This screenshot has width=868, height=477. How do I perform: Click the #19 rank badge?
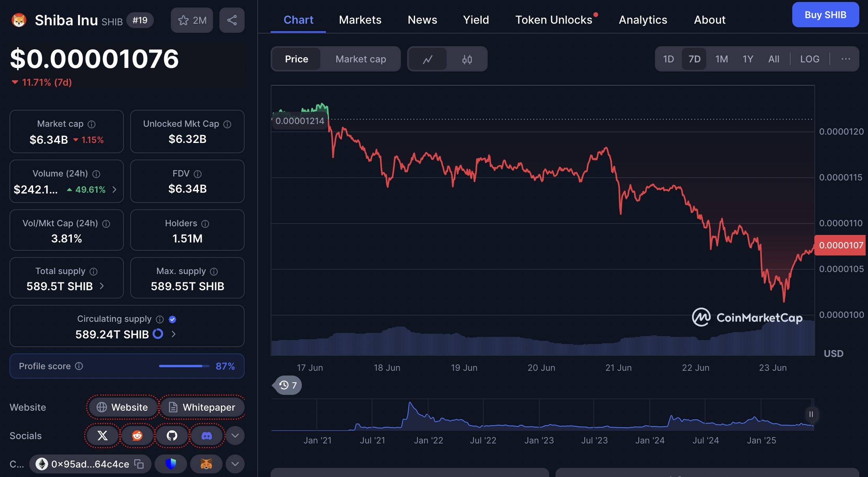click(140, 20)
